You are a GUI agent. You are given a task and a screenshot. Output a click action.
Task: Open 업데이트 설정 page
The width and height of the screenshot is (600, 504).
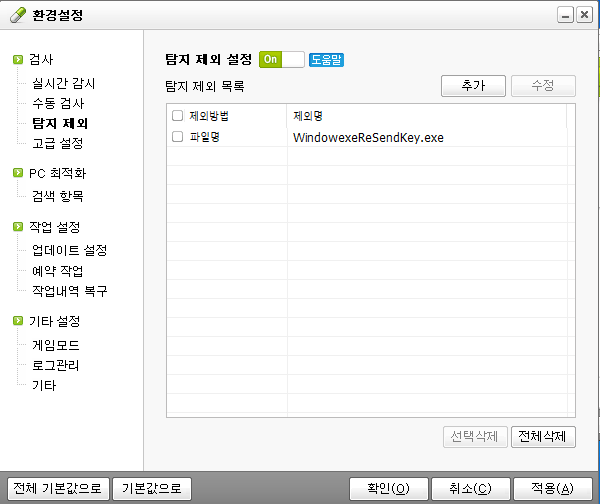click(x=70, y=250)
